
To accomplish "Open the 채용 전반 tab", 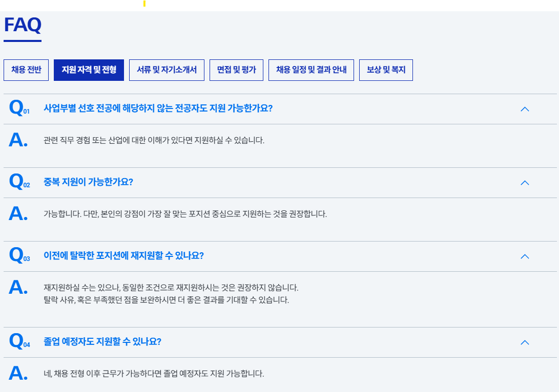I will 26,70.
